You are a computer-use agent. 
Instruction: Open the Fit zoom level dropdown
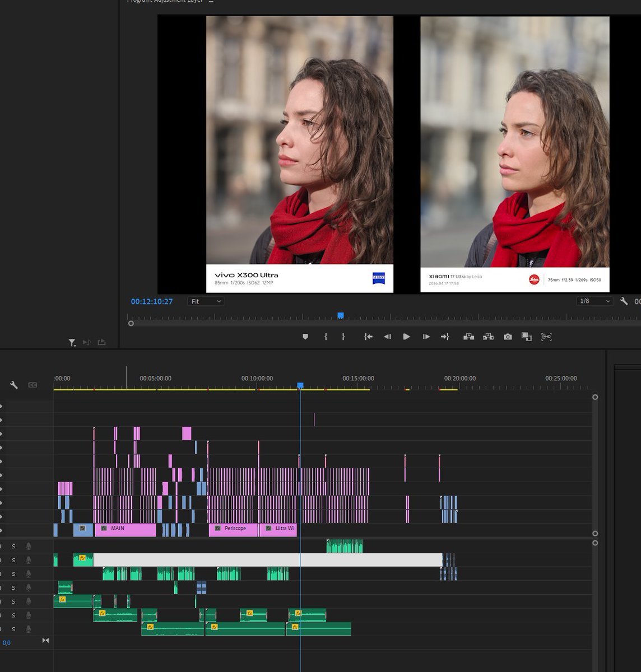tap(206, 301)
